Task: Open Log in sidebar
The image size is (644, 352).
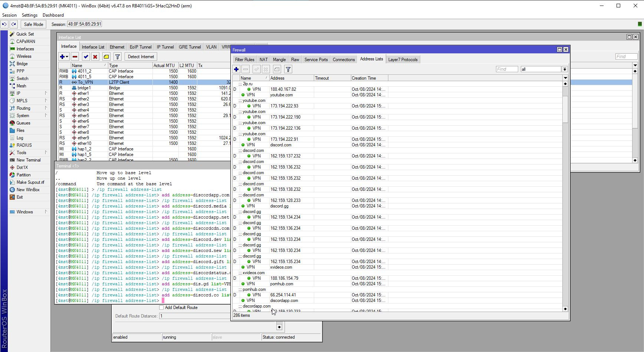Action: pyautogui.click(x=20, y=138)
